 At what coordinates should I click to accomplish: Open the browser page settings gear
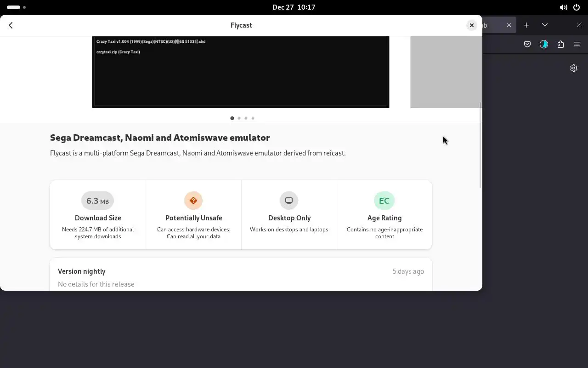point(574,68)
